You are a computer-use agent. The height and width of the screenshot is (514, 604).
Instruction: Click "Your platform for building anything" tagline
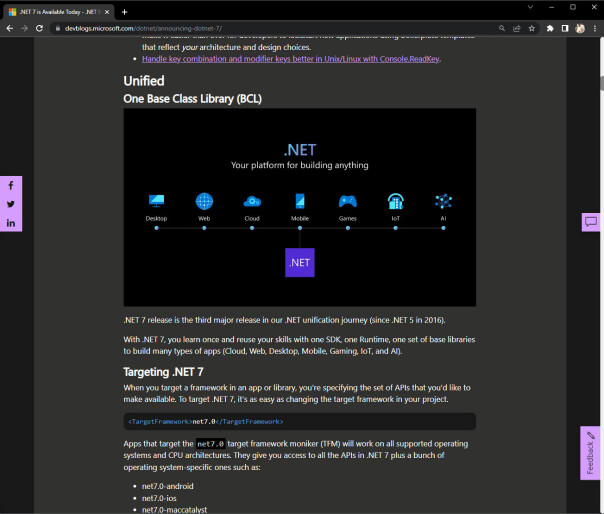300,165
